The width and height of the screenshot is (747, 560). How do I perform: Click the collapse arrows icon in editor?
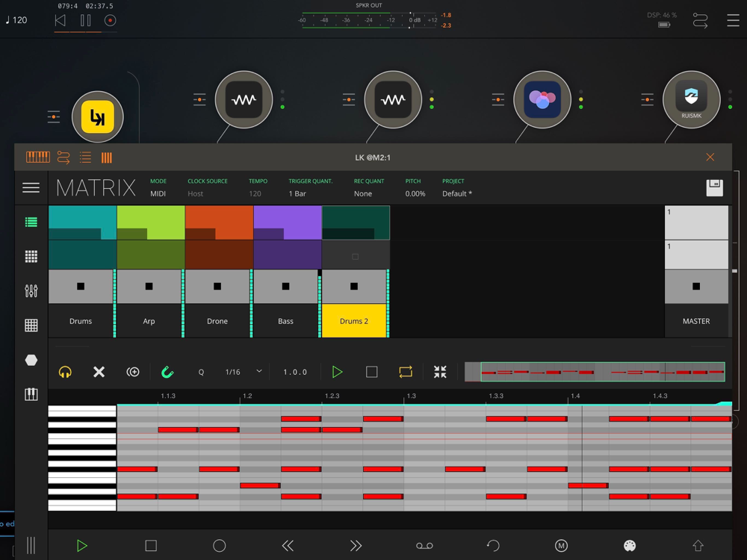point(440,372)
